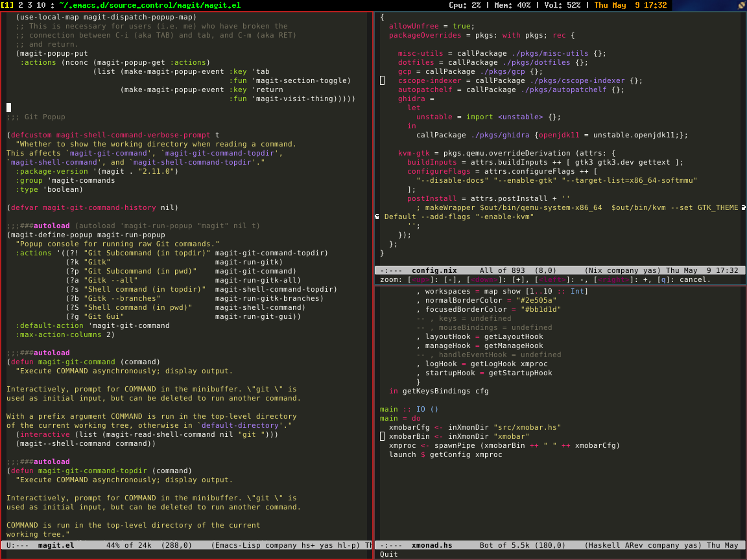
Task: Open the Haskell major mode menu
Action: 604,545
